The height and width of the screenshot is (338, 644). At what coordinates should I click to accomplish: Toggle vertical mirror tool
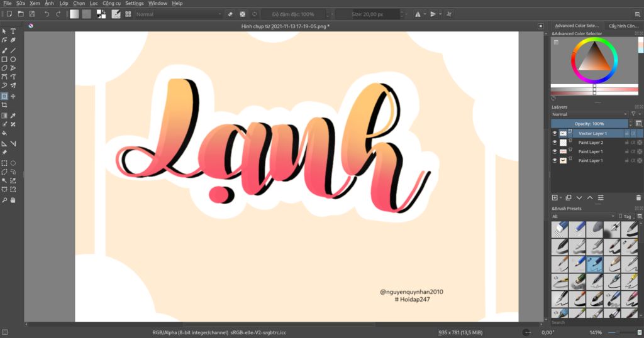tap(433, 14)
